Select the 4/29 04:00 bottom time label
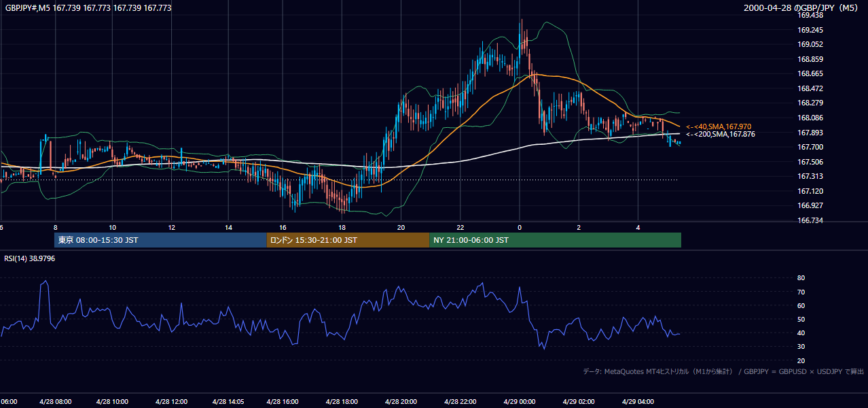 point(638,401)
